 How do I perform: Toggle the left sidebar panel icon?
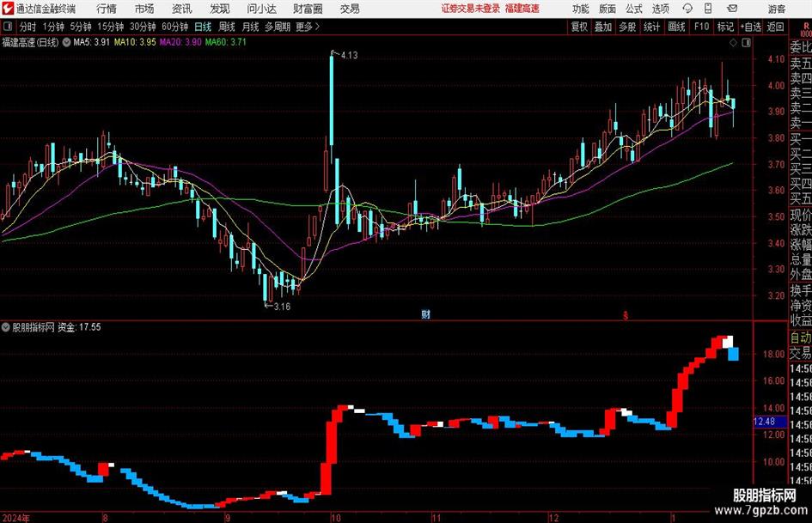point(8,27)
